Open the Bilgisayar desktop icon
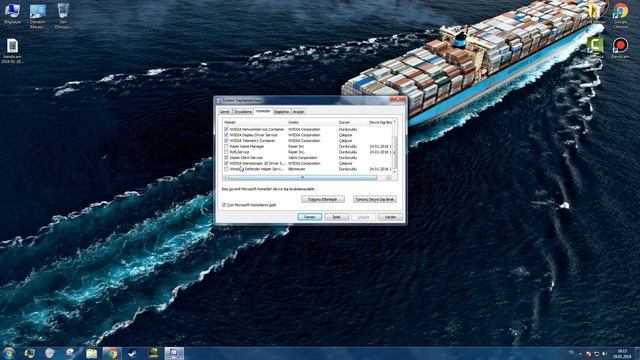 coord(12,13)
